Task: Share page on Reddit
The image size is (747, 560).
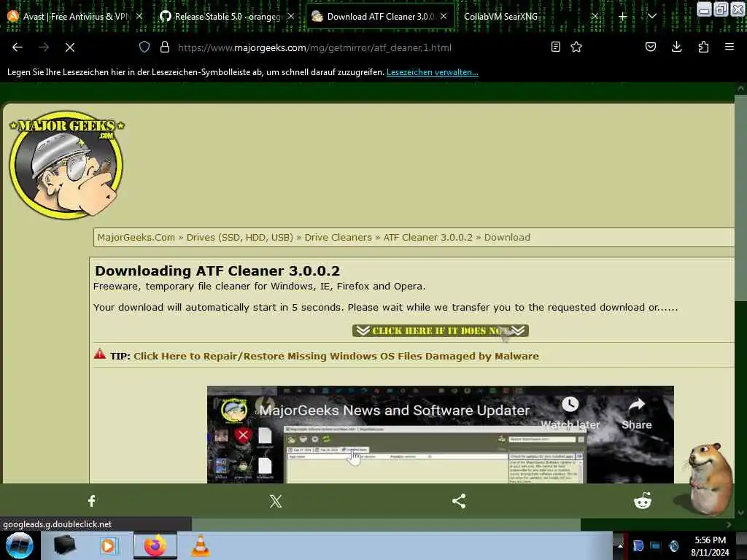Action: click(x=642, y=501)
